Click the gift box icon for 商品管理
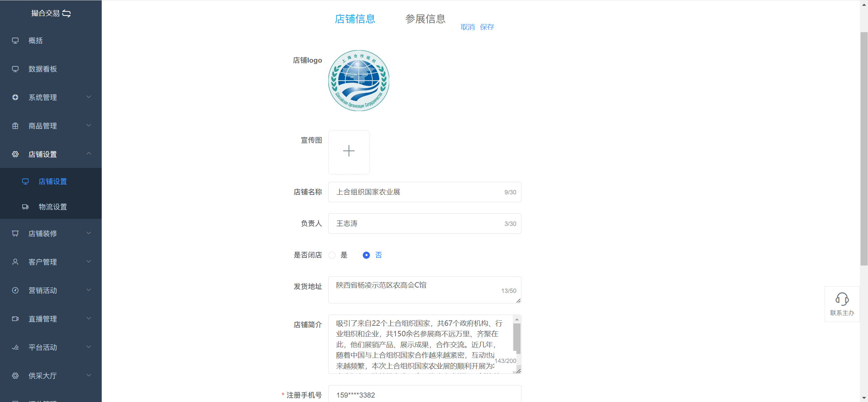 pyautogui.click(x=15, y=126)
